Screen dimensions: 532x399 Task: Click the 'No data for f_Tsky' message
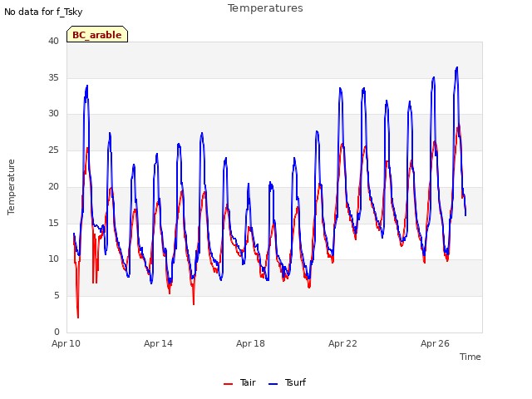[43, 12]
